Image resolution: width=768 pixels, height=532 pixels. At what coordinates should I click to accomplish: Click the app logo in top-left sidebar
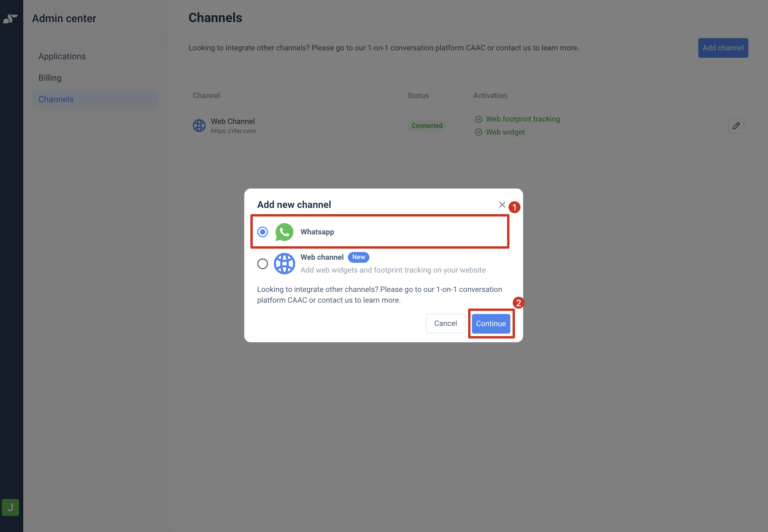[10, 19]
